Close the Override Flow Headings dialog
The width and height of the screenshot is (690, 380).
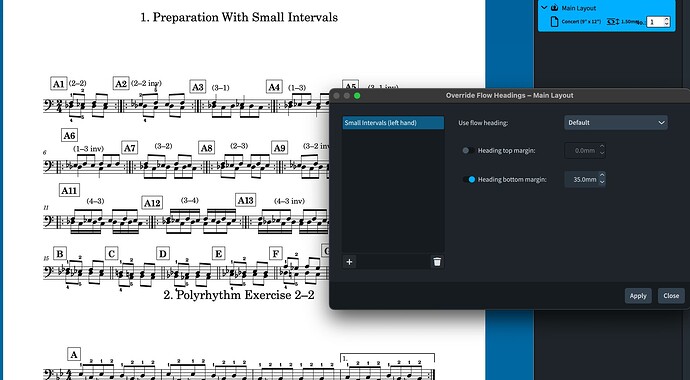click(x=671, y=296)
